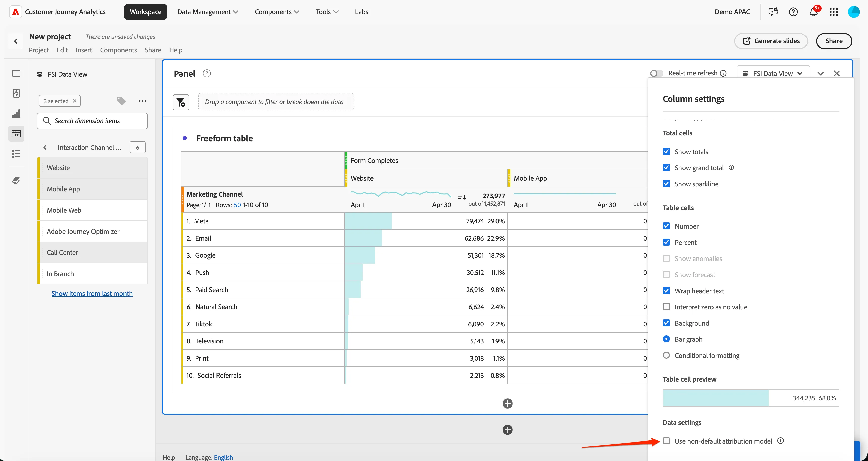Viewport: 868px width, 461px height.
Task: Select the Workspace tab
Action: click(x=146, y=12)
